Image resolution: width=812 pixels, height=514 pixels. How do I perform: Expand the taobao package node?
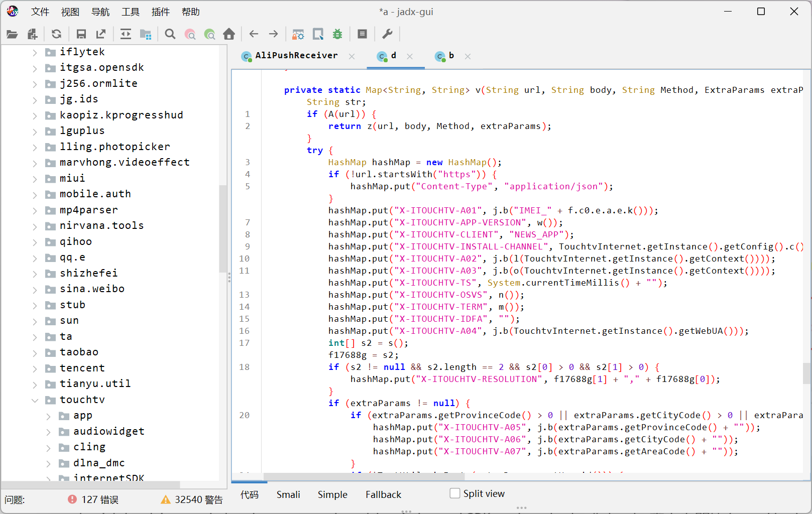(x=35, y=352)
